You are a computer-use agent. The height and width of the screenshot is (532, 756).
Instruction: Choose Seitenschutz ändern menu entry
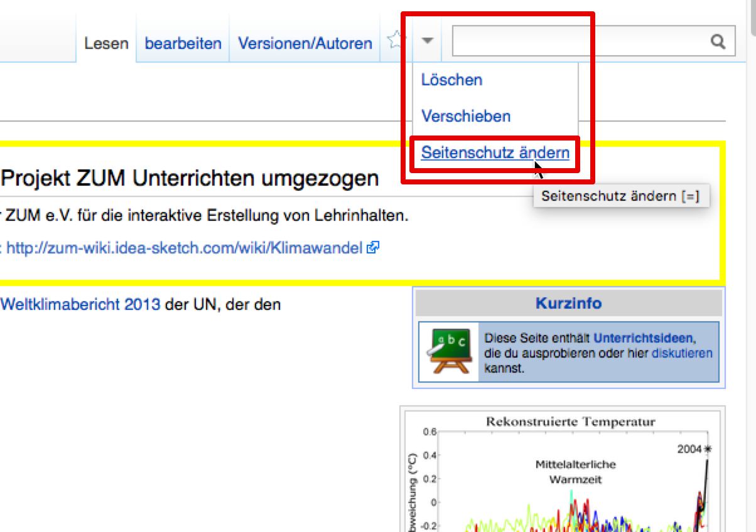495,153
